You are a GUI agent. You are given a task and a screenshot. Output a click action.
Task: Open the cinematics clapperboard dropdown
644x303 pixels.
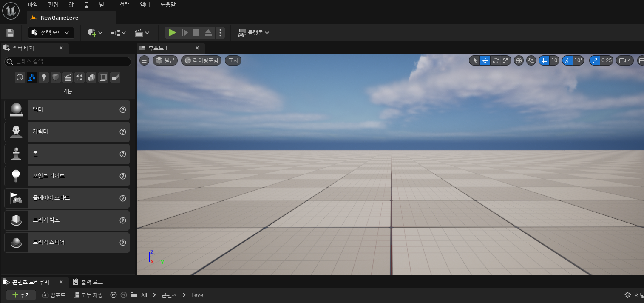142,33
